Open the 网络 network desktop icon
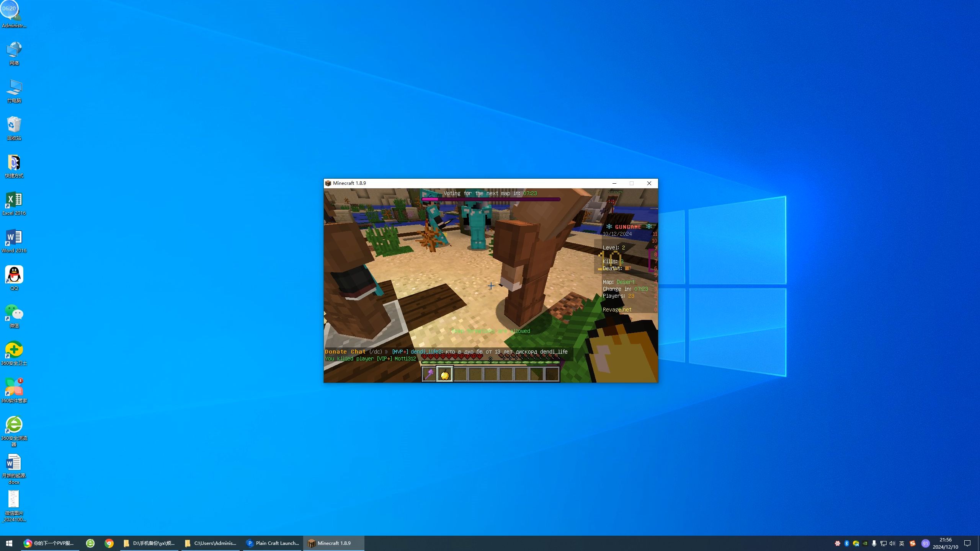The height and width of the screenshot is (551, 980). click(14, 54)
